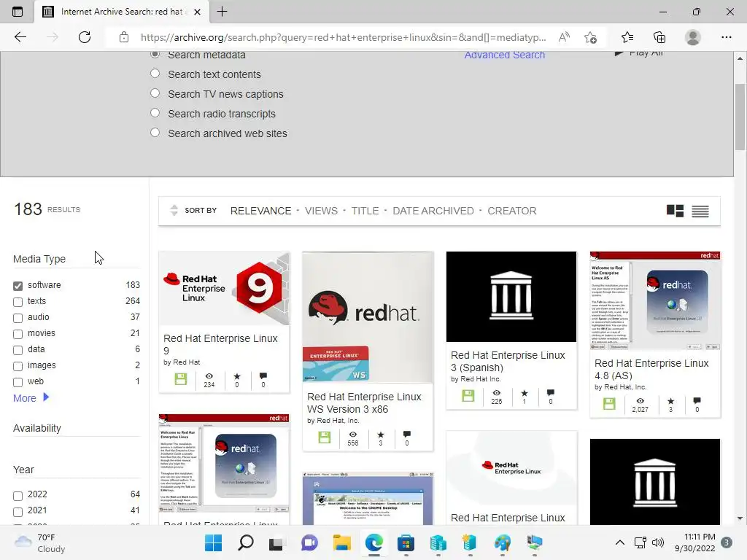The image size is (747, 560).
Task: Open taskbar Search magnifier
Action: [x=245, y=542]
